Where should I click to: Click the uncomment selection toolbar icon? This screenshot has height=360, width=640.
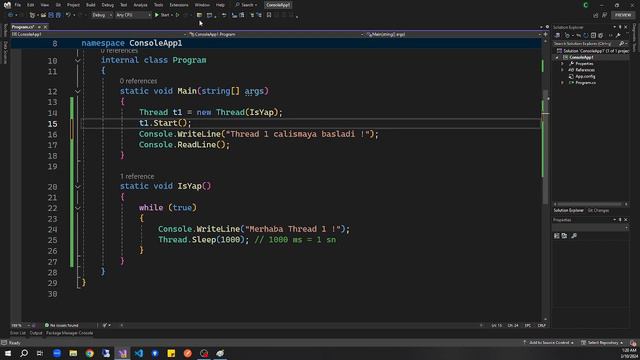click(x=259, y=15)
